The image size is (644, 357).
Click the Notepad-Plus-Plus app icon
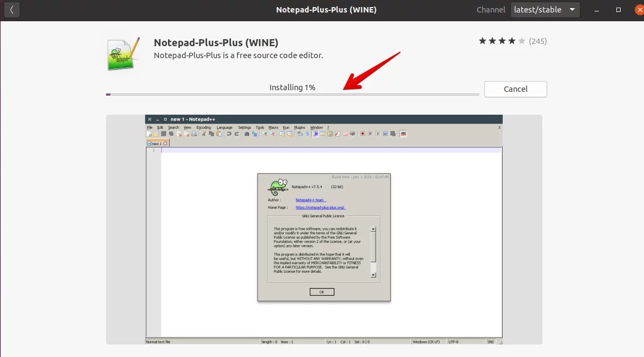tap(123, 54)
